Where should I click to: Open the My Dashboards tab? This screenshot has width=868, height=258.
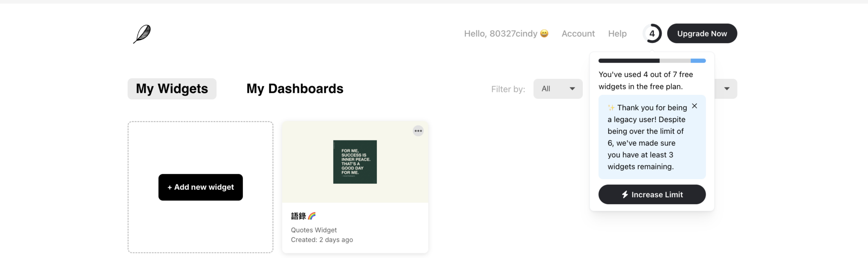click(x=295, y=89)
